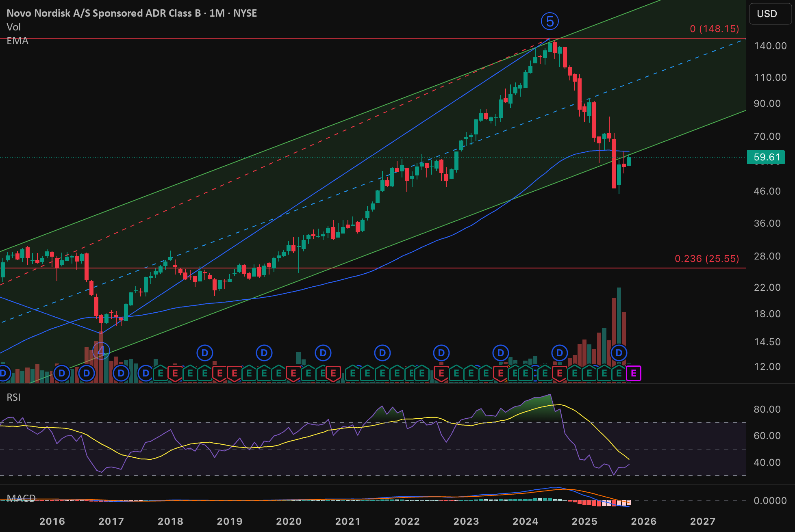Click the dividend D marker above 2022
This screenshot has height=532, width=795.
pyautogui.click(x=441, y=353)
